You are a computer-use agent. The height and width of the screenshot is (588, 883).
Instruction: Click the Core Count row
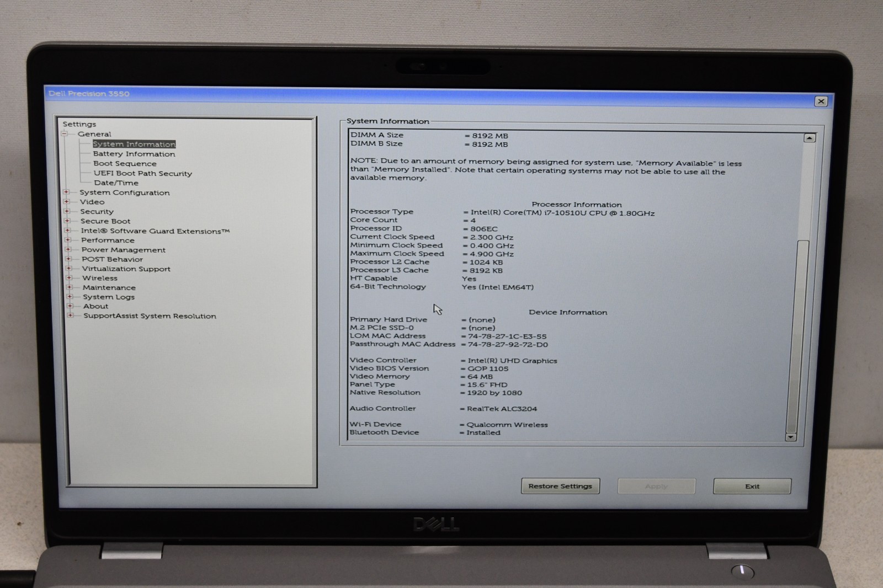[413, 220]
